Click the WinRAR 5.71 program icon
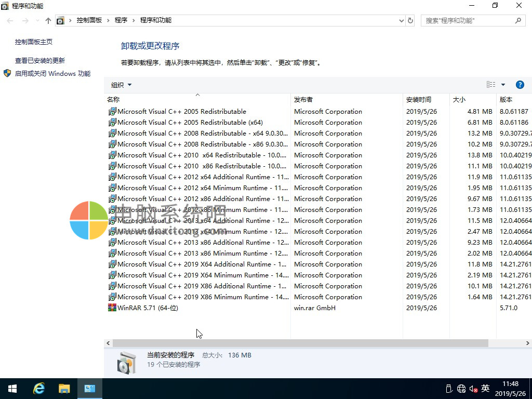Viewport: 532px width, 399px height. [x=112, y=308]
